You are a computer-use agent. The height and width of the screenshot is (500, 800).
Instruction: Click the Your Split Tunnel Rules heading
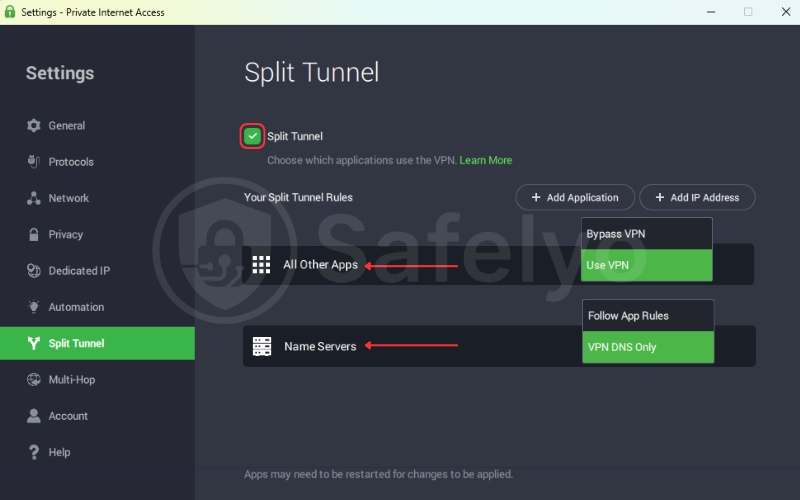coord(298,197)
